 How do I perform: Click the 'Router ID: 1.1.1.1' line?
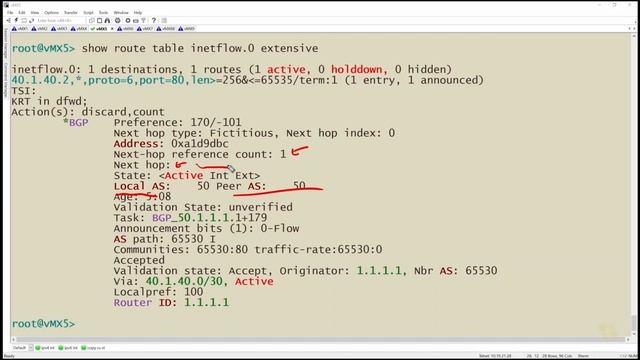[x=171, y=302]
